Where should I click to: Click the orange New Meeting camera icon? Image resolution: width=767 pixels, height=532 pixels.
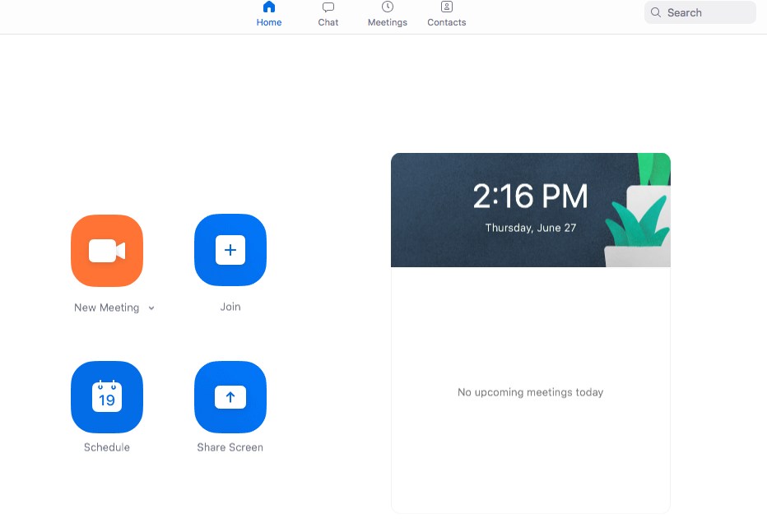[x=107, y=251]
